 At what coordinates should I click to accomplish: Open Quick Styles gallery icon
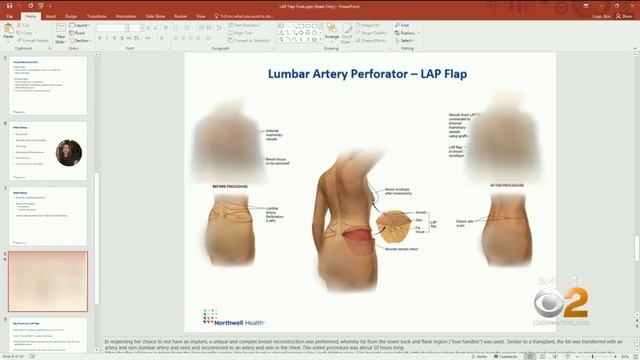(x=347, y=29)
